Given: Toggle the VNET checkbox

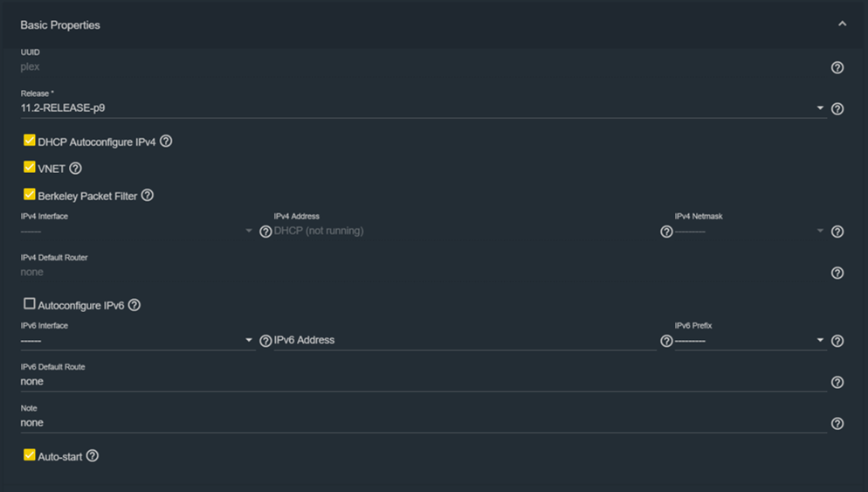Looking at the screenshot, I should [x=30, y=167].
